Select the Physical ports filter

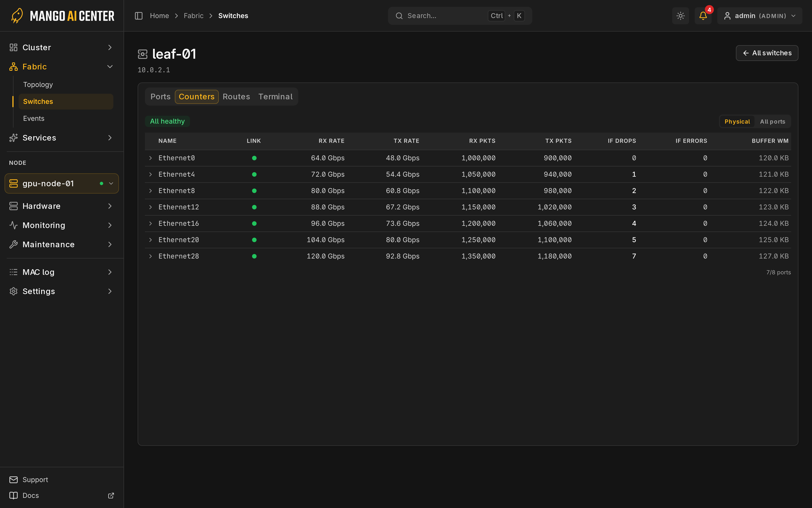(x=737, y=122)
